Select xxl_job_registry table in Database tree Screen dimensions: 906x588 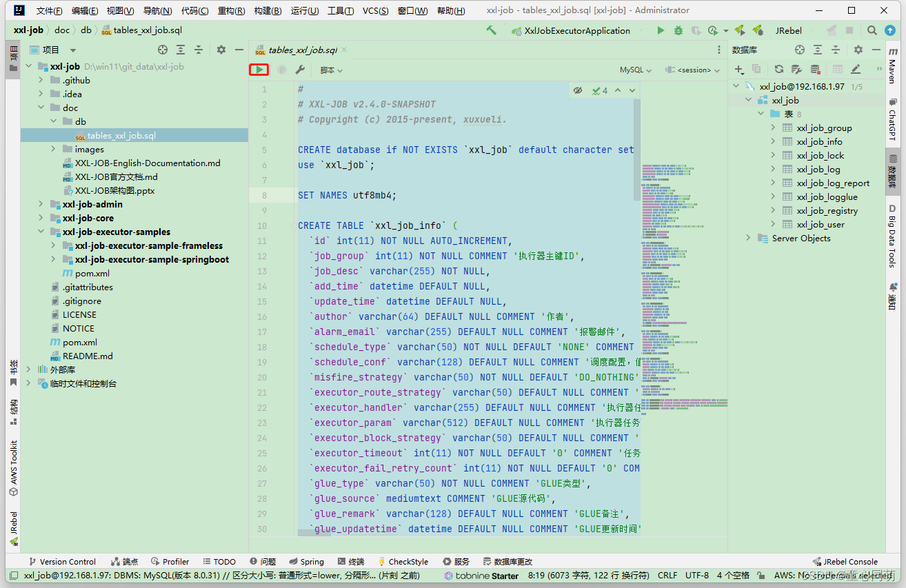(x=827, y=210)
